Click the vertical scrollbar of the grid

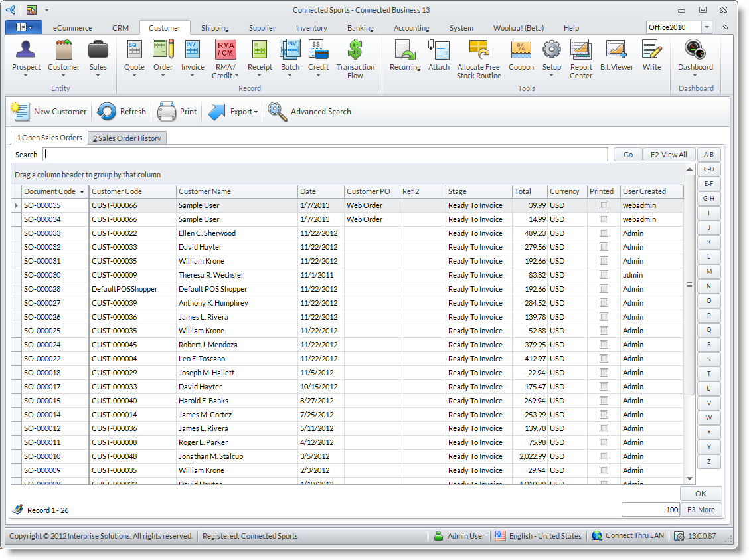pos(689,284)
